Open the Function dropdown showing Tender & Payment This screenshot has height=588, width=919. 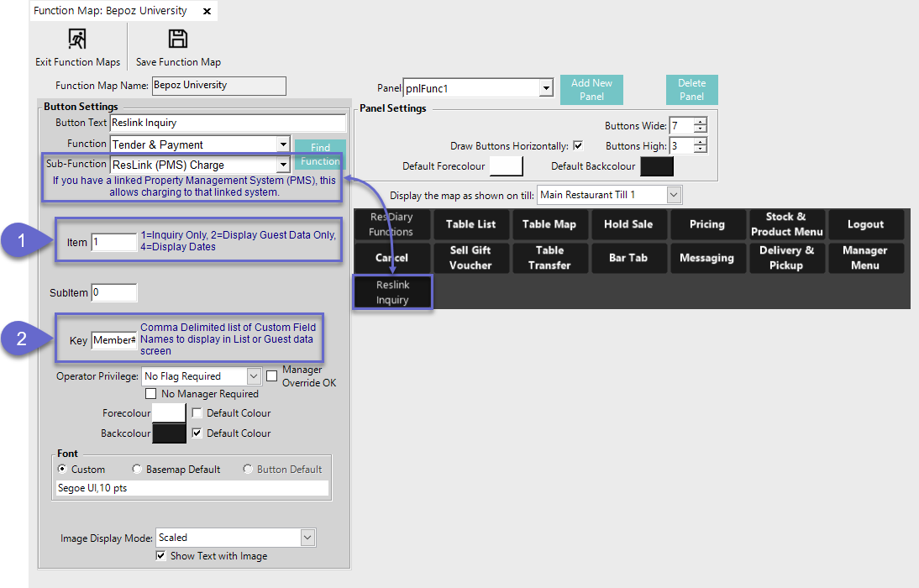click(x=283, y=144)
